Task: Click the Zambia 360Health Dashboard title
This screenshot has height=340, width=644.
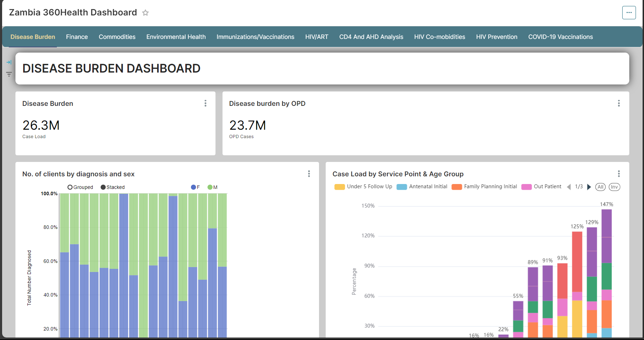Action: 73,13
